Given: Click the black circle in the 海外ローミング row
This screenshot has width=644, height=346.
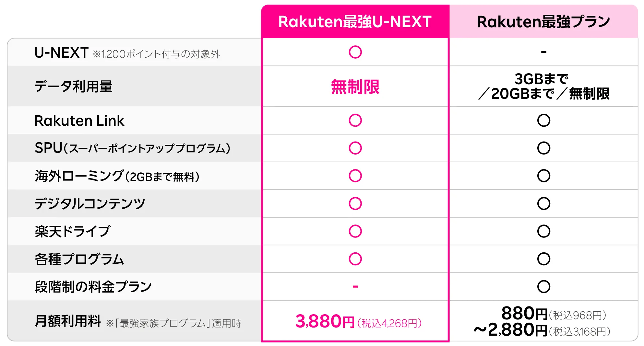Looking at the screenshot, I should point(543,176).
